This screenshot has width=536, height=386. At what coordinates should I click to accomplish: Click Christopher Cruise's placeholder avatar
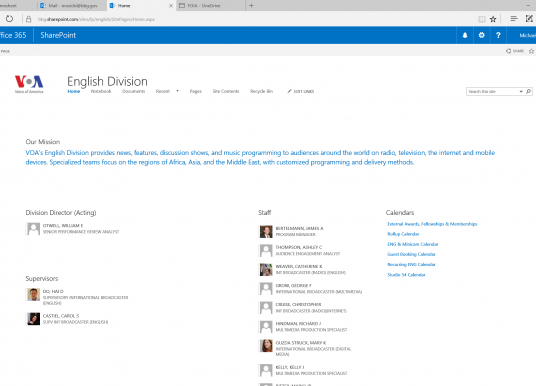coord(266,308)
